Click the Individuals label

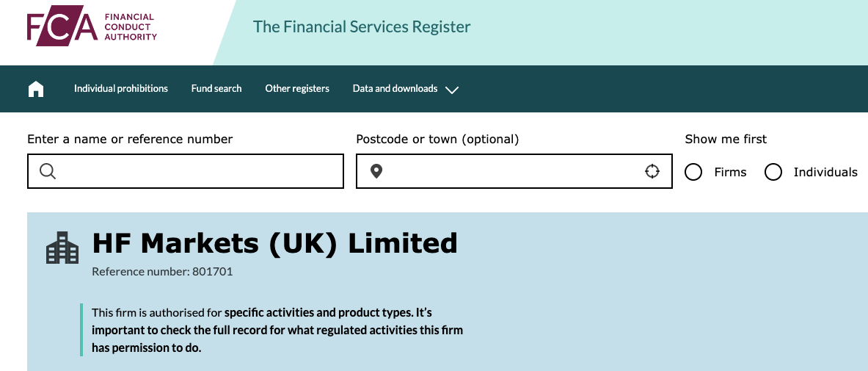[825, 173]
